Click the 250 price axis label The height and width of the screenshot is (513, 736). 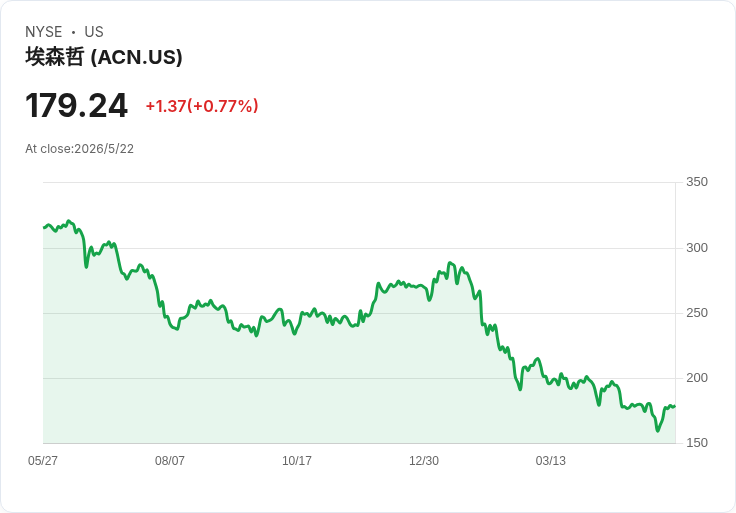pos(697,313)
